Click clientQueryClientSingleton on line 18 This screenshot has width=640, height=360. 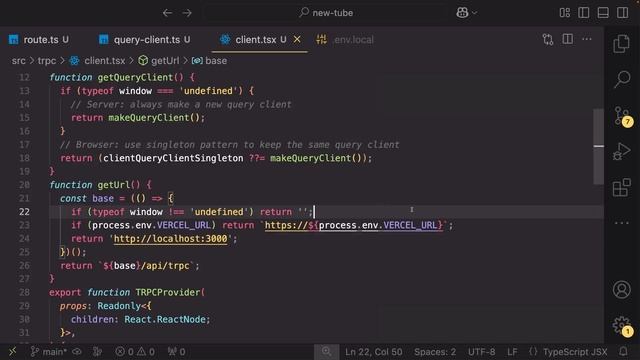click(173, 158)
